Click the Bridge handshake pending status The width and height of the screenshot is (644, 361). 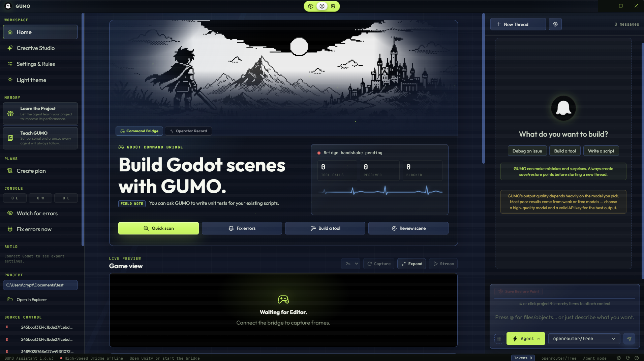click(x=350, y=153)
